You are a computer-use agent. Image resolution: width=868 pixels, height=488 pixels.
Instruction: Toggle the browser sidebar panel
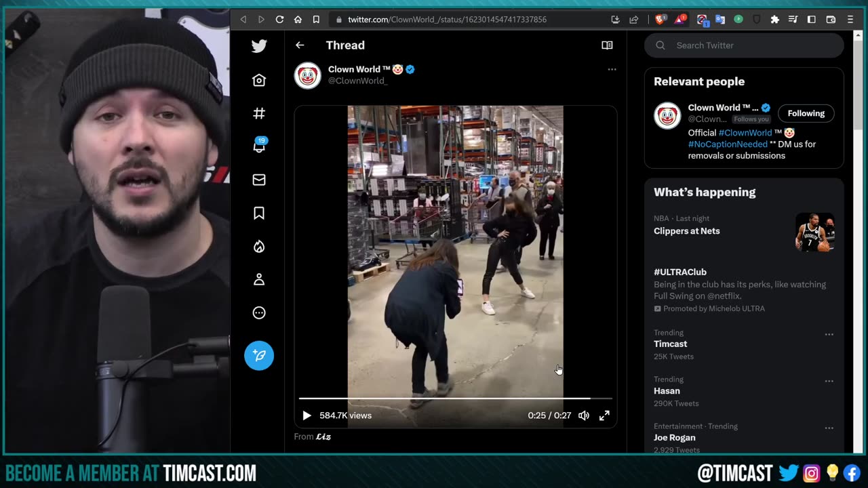pos(811,20)
